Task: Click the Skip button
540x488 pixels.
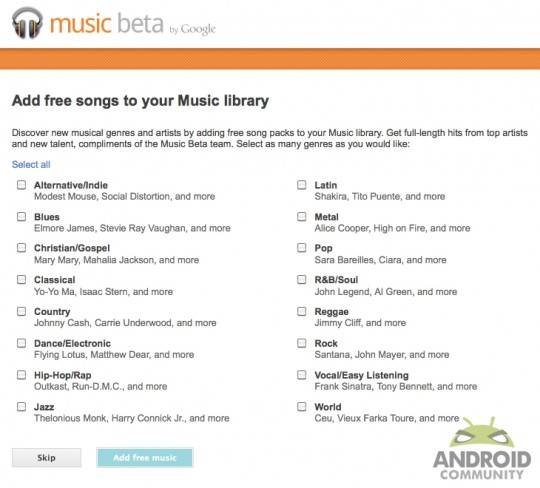Action: [x=46, y=458]
